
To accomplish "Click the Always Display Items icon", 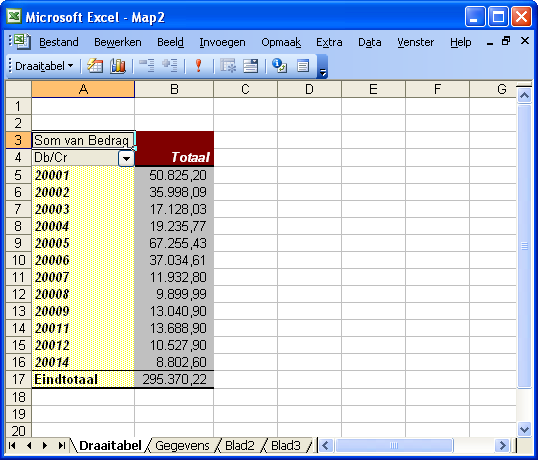I will (x=250, y=66).
